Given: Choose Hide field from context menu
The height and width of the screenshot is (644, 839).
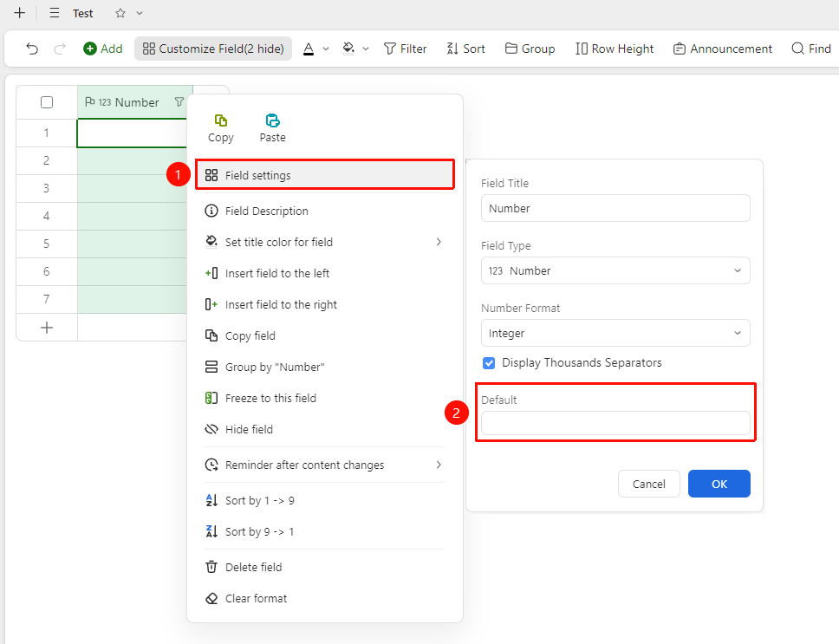Looking at the screenshot, I should (325, 430).
